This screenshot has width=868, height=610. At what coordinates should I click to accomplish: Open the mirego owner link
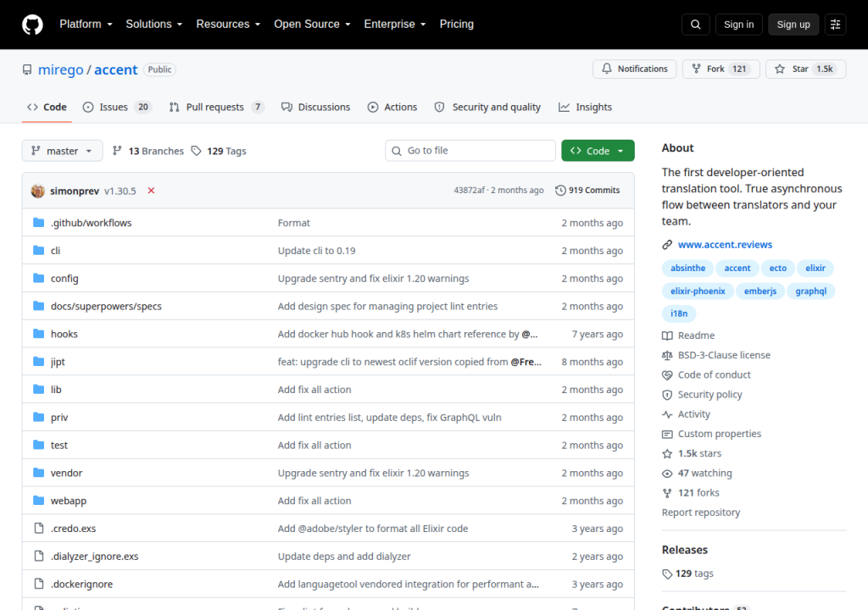click(x=60, y=69)
